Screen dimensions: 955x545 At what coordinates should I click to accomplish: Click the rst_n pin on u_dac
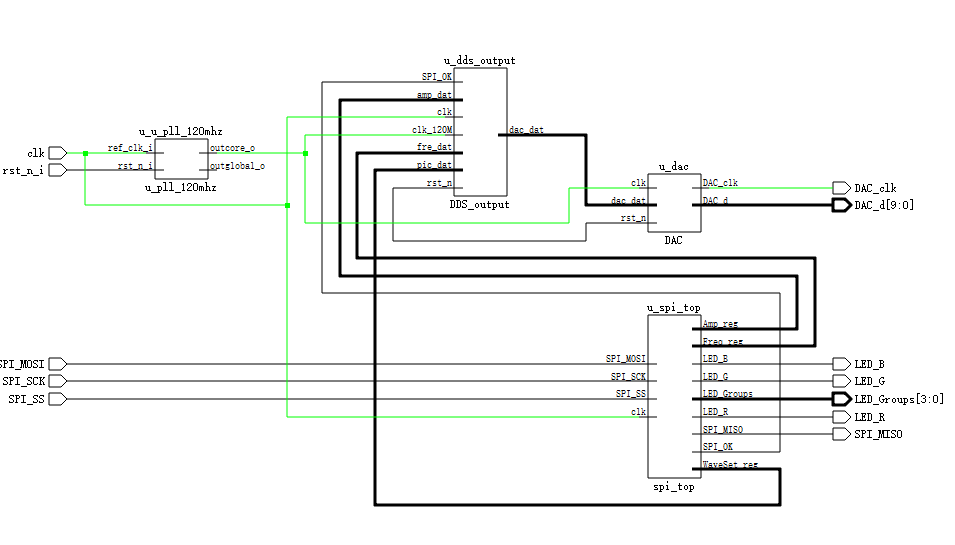pos(633,218)
